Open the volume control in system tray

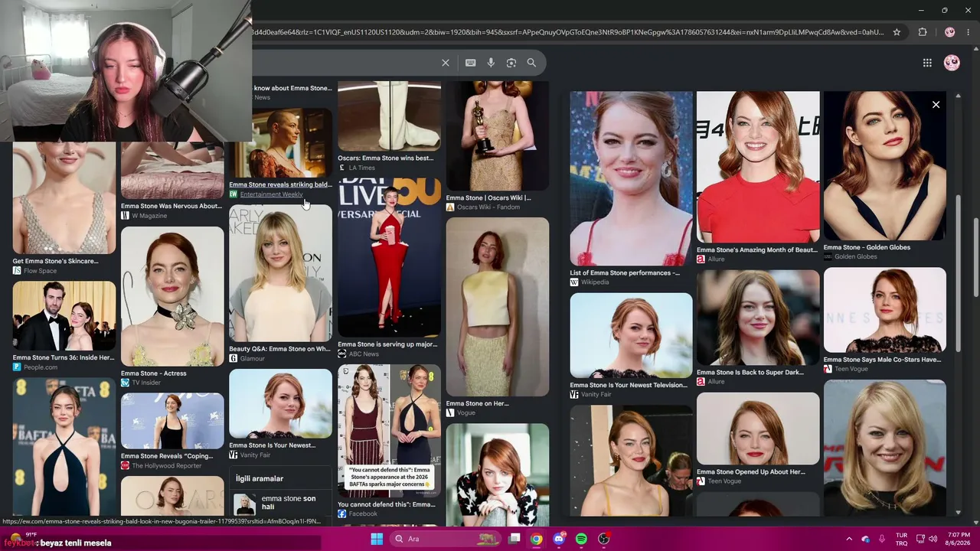point(933,539)
